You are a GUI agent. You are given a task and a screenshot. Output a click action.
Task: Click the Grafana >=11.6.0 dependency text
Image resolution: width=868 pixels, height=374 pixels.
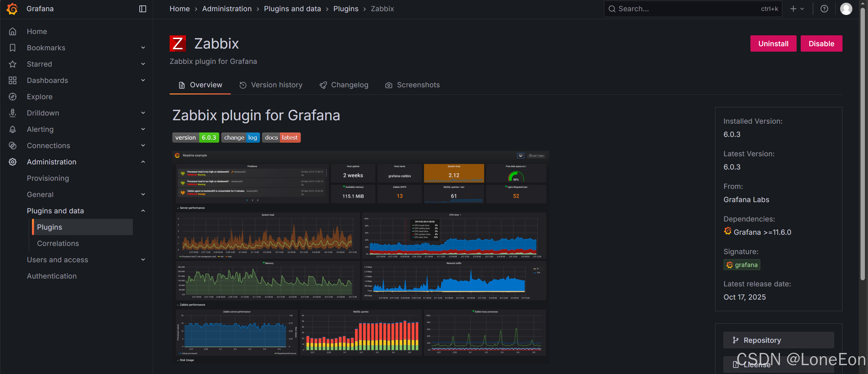click(762, 232)
